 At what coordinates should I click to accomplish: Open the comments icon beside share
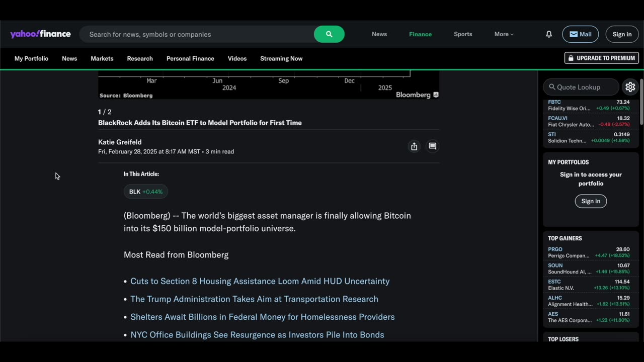click(432, 146)
